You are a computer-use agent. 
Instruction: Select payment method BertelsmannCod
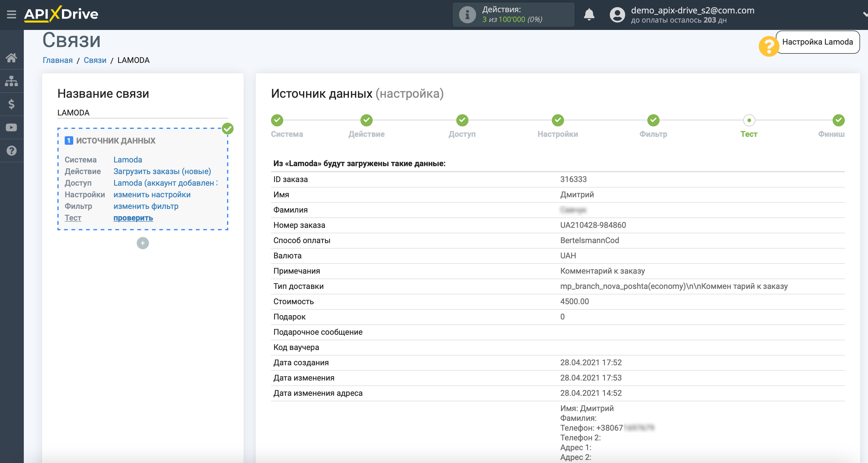(590, 240)
